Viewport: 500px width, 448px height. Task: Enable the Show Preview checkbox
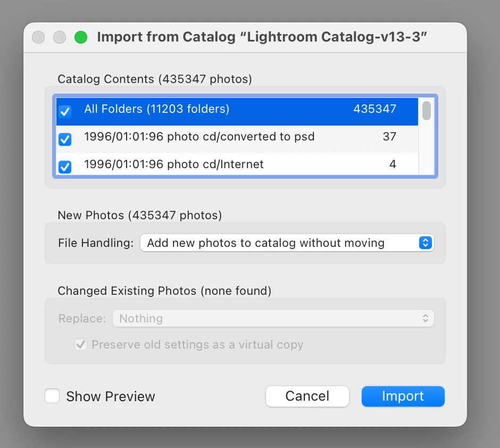52,396
